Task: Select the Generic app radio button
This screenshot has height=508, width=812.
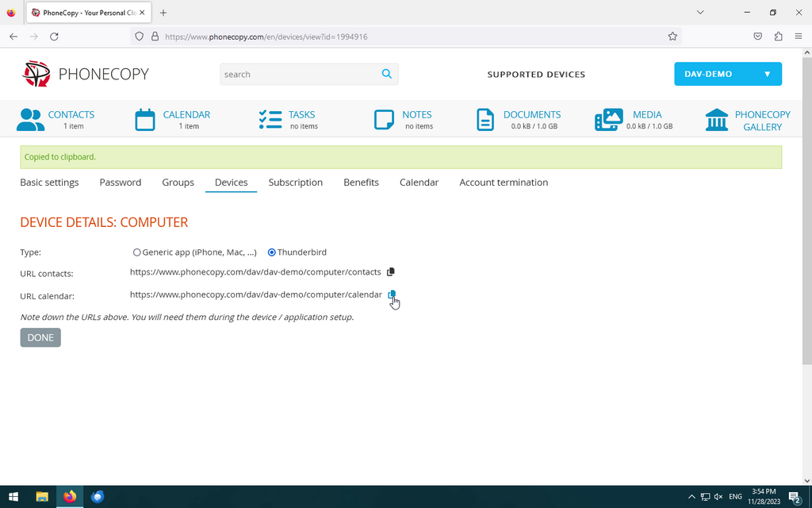Action: [137, 252]
